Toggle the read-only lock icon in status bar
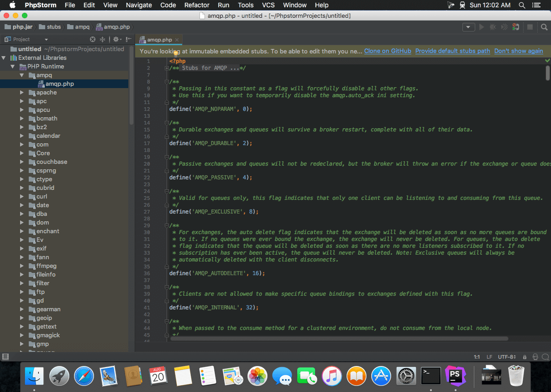551x392 pixels. tap(525, 357)
